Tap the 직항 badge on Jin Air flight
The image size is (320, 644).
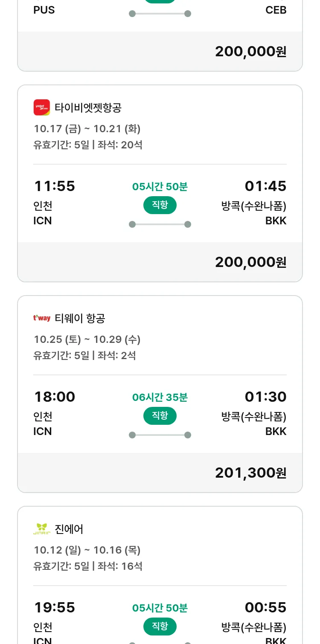point(160,627)
